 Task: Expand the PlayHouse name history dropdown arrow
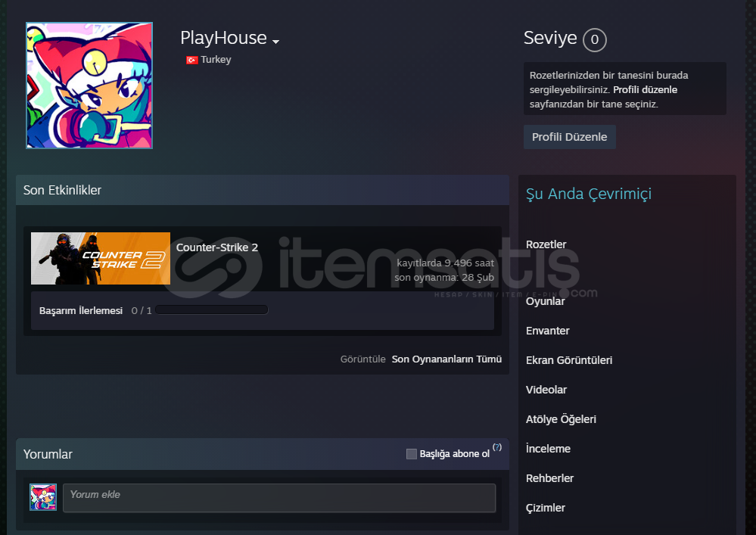[275, 42]
